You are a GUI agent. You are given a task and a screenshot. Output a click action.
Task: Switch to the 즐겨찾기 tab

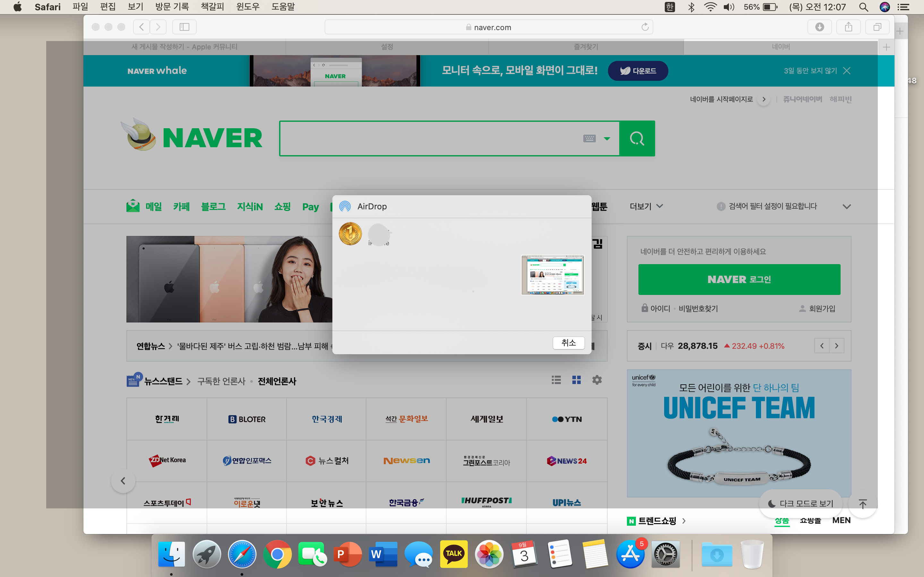[x=586, y=47]
